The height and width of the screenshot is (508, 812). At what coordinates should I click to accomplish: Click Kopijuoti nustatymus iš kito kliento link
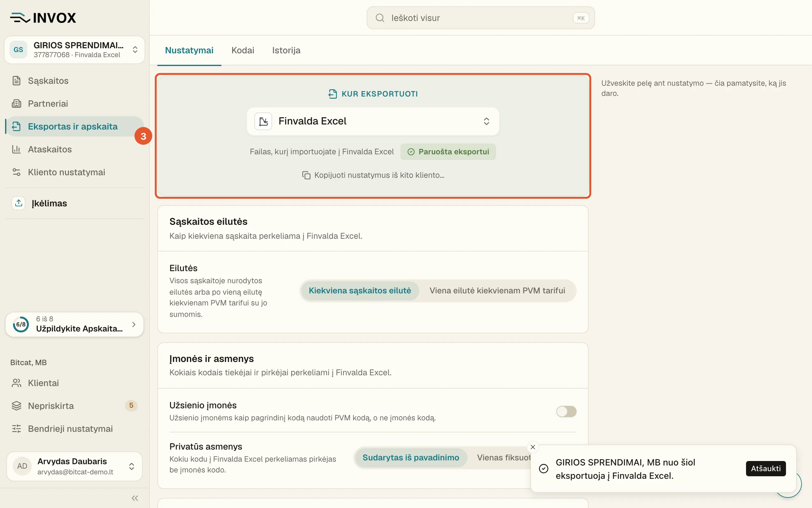[373, 175]
